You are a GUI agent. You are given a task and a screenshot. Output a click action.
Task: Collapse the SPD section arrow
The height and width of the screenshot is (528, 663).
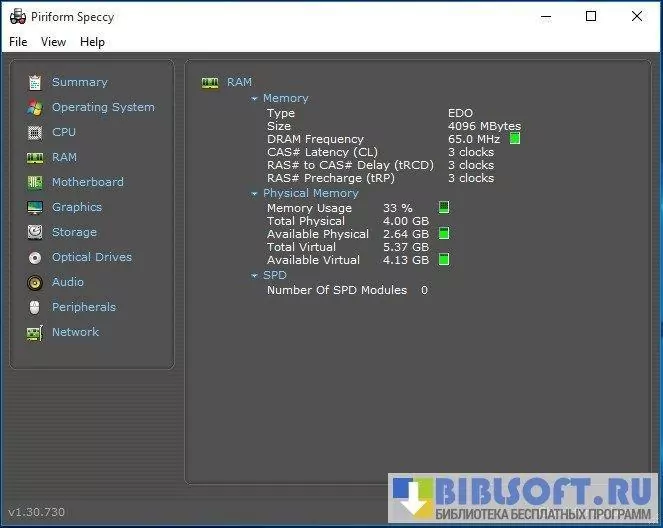point(255,276)
